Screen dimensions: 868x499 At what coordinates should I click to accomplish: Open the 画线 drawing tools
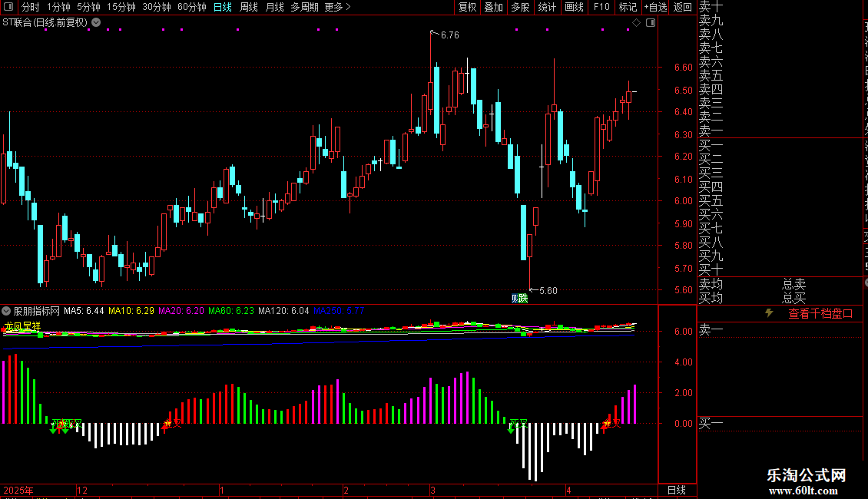(x=574, y=7)
